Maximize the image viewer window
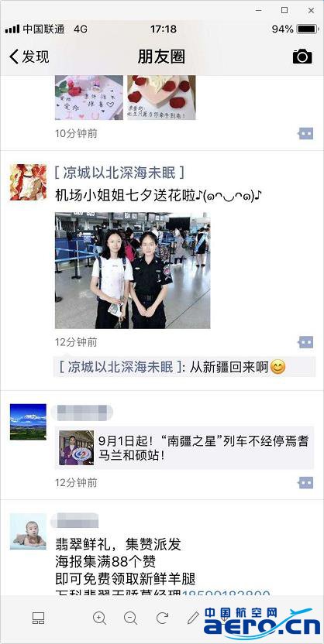This screenshot has height=644, width=324. [284, 11]
